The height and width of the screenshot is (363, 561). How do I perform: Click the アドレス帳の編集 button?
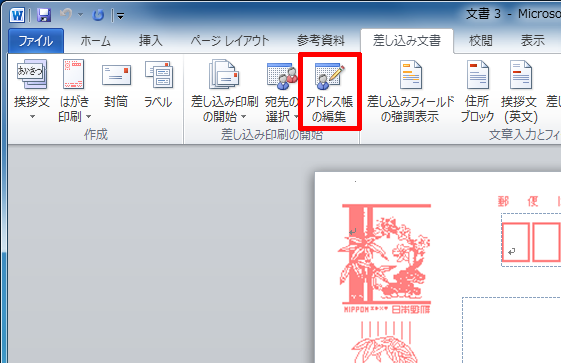(330, 92)
